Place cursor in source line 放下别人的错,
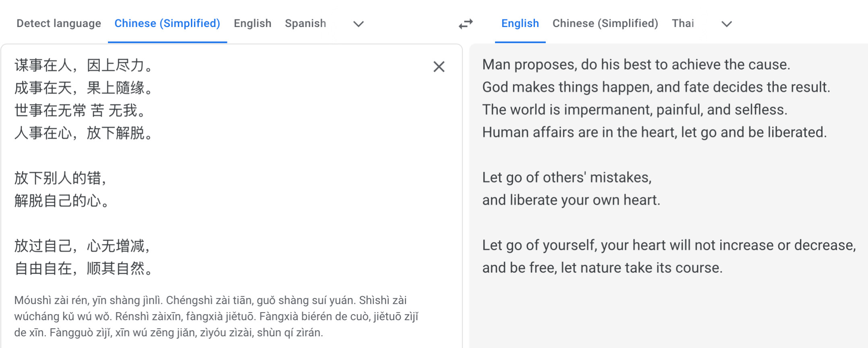Screen dimensions: 868x348 coord(60,178)
